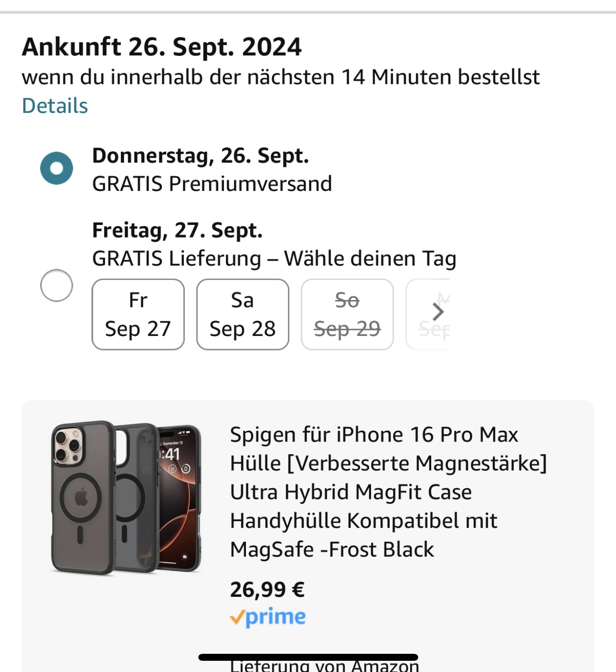Choose the Fr Sep 27 delivery day
Viewport: 616px width, 672px height.
pos(138,315)
